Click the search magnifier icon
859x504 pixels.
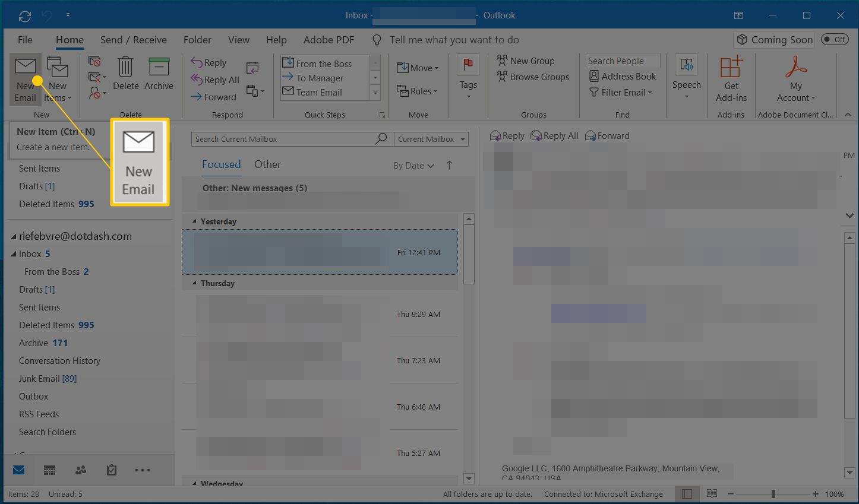(x=381, y=139)
